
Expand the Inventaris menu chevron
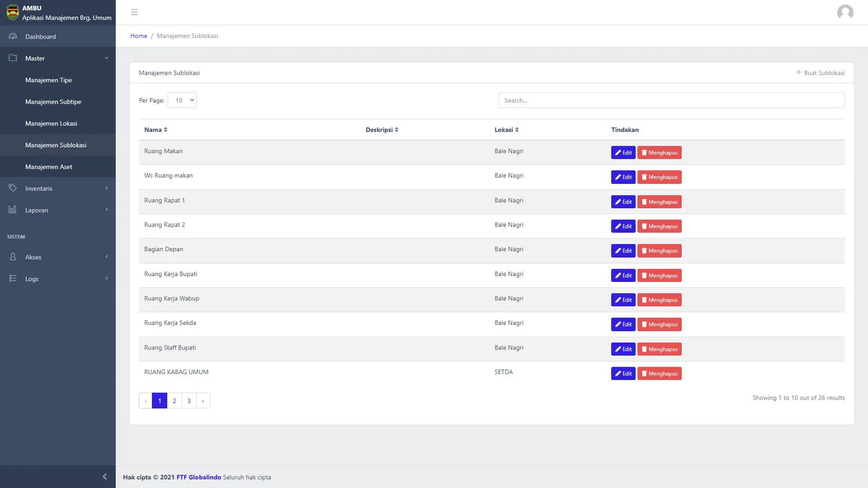coord(106,188)
